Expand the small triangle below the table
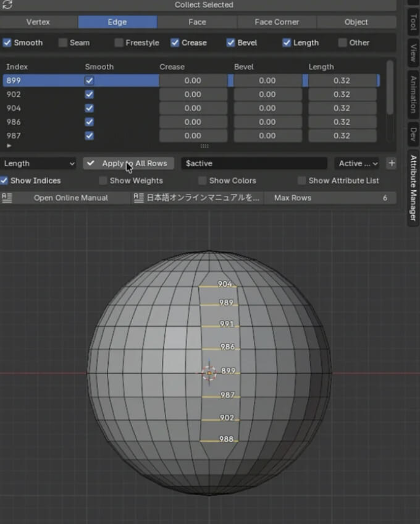420x524 pixels. (9, 146)
